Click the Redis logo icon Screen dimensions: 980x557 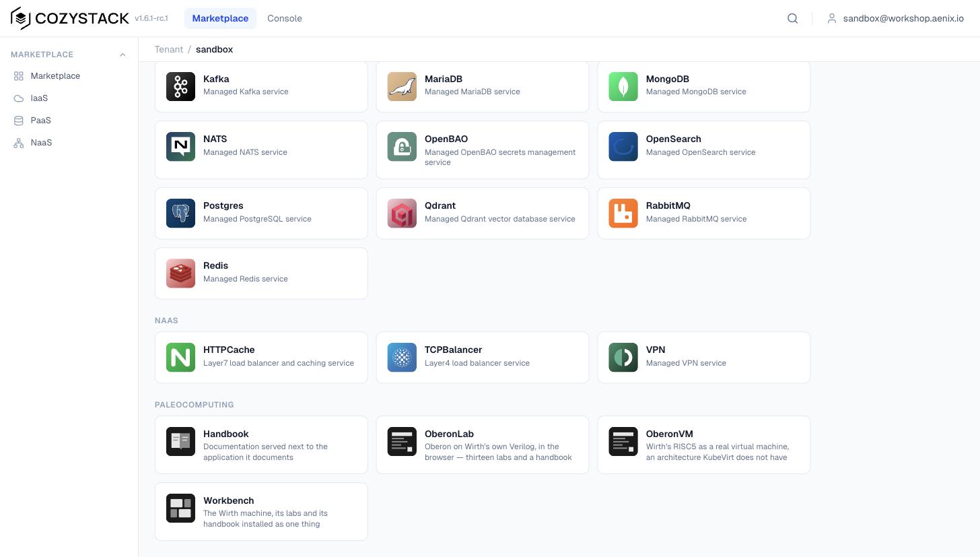click(180, 273)
